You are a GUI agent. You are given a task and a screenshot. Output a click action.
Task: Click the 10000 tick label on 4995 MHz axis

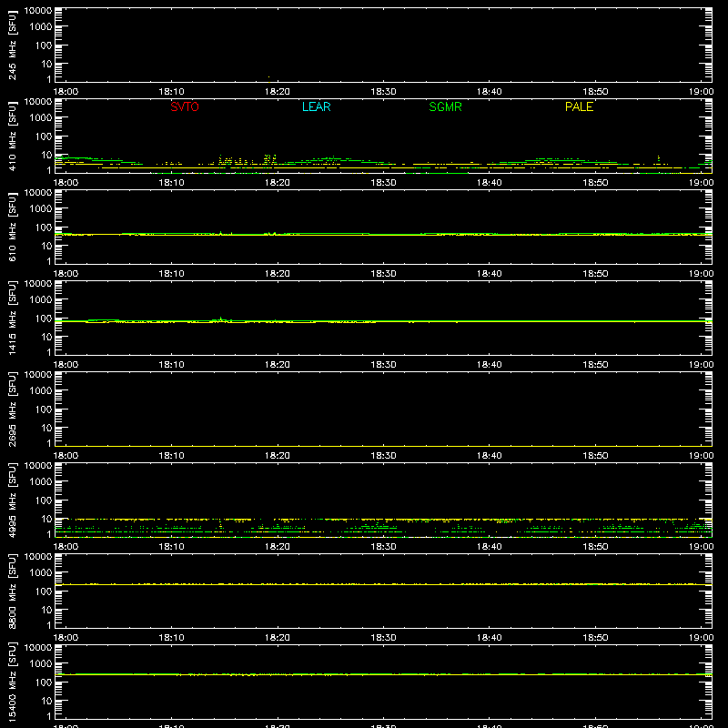pos(38,466)
